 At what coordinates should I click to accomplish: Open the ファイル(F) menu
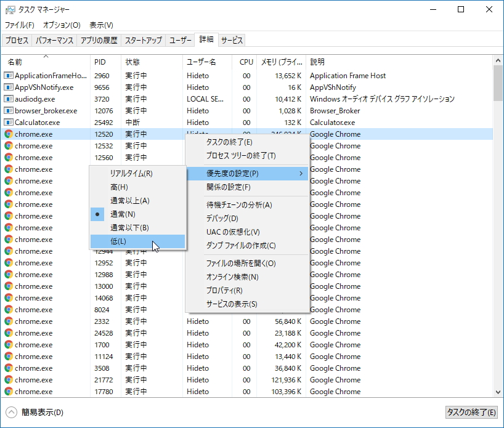click(20, 25)
